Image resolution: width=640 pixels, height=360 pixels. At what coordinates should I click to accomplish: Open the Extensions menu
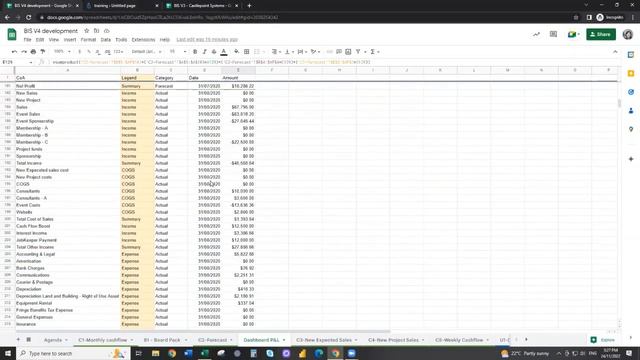(143, 40)
